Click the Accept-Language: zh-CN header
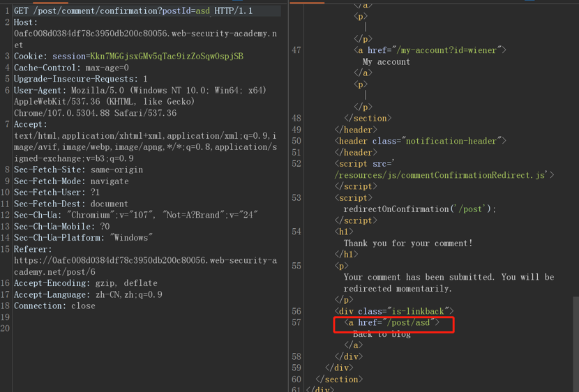579x392 pixels. click(88, 294)
